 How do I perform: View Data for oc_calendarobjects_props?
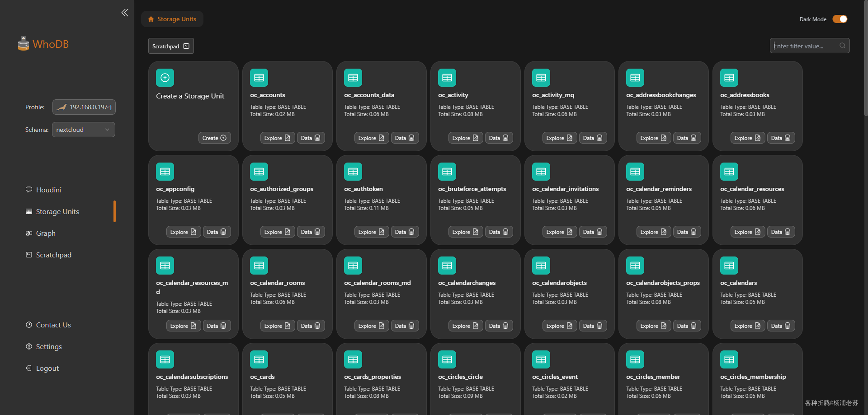pos(687,326)
